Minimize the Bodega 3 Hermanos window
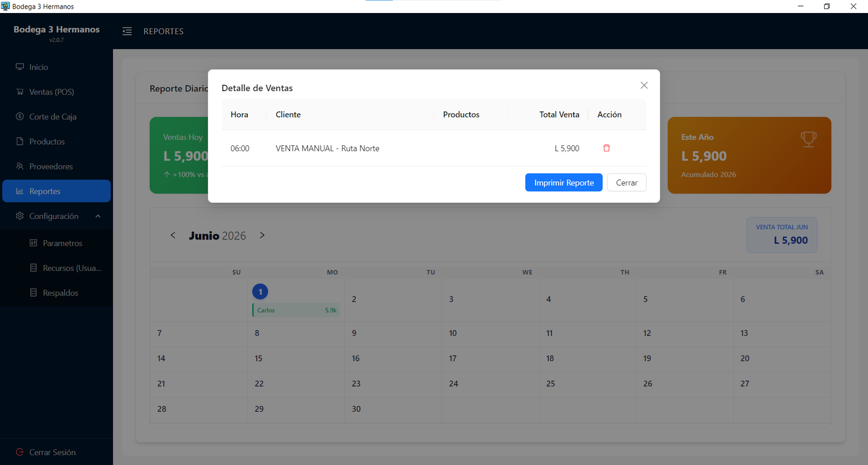The image size is (868, 465). pyautogui.click(x=800, y=7)
